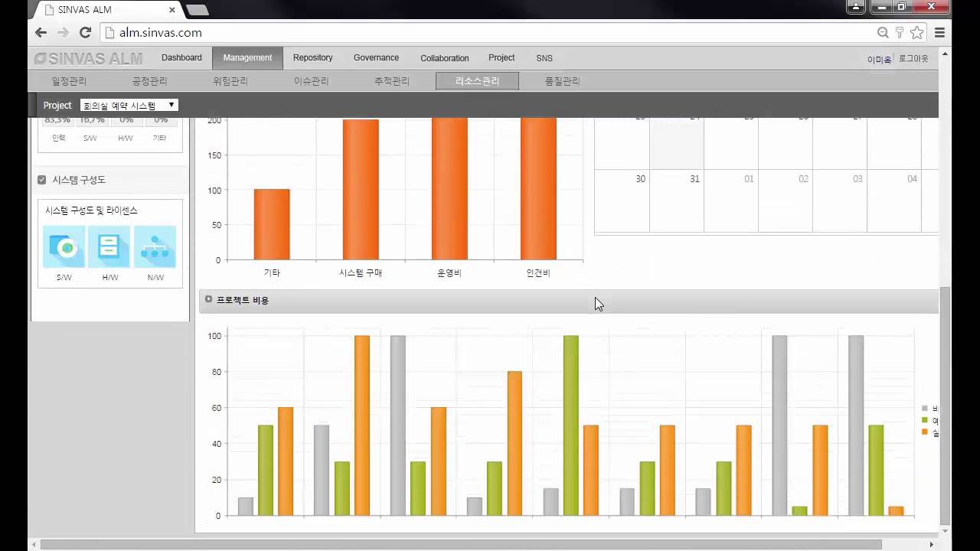Reload the alm.sinvas.com page
980x551 pixels.
pyautogui.click(x=85, y=32)
